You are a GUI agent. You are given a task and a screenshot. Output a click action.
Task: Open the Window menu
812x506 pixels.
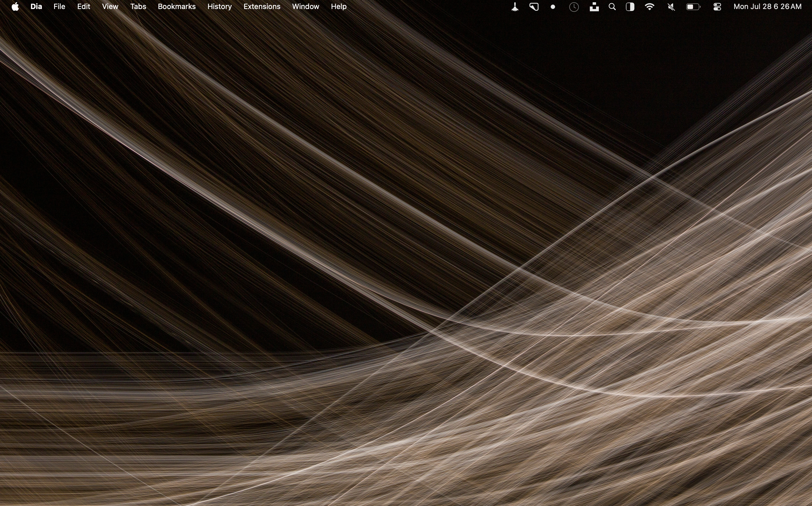click(x=306, y=6)
